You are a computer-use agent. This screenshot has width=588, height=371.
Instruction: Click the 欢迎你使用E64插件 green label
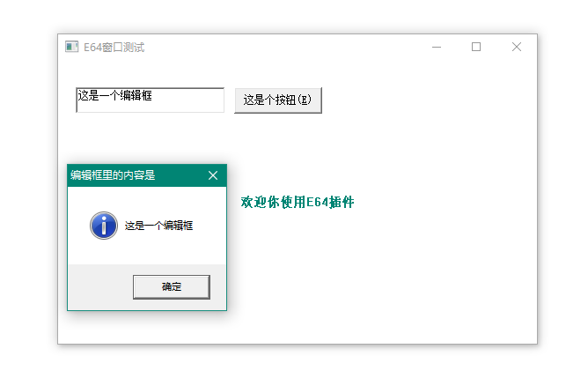(x=297, y=203)
